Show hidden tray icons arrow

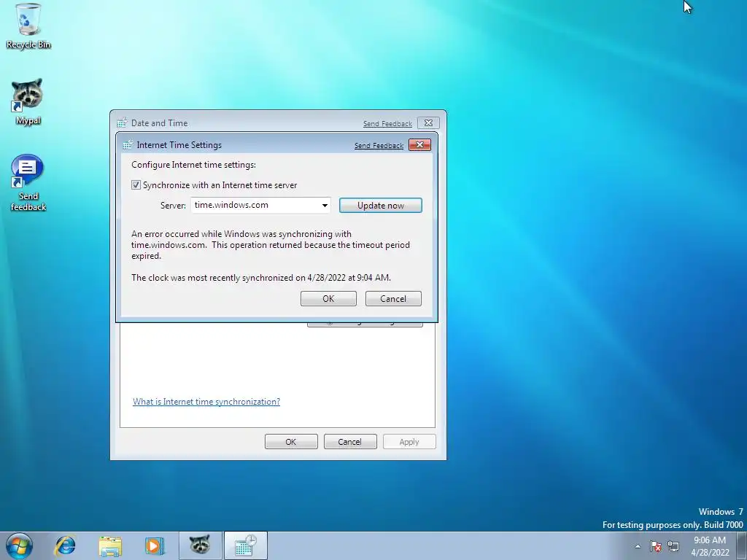[x=638, y=546]
